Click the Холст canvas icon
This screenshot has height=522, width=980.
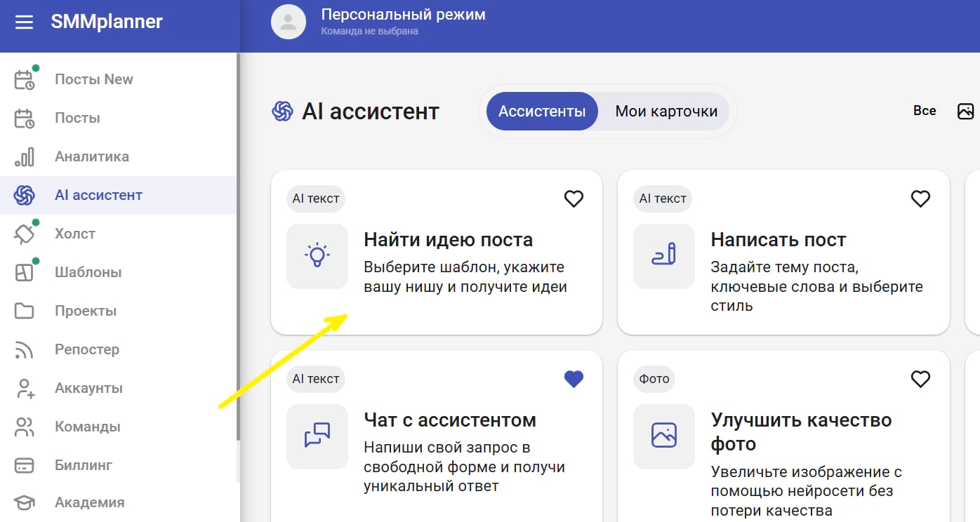pos(25,234)
